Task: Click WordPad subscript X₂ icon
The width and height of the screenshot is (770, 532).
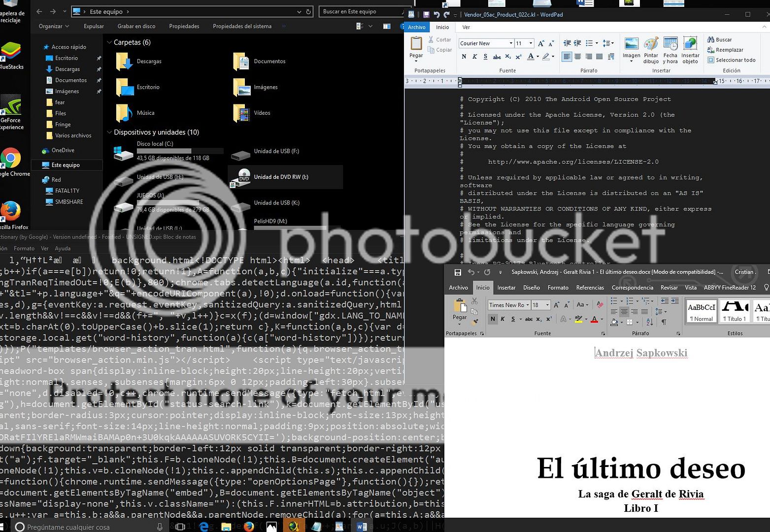Action: [x=508, y=57]
